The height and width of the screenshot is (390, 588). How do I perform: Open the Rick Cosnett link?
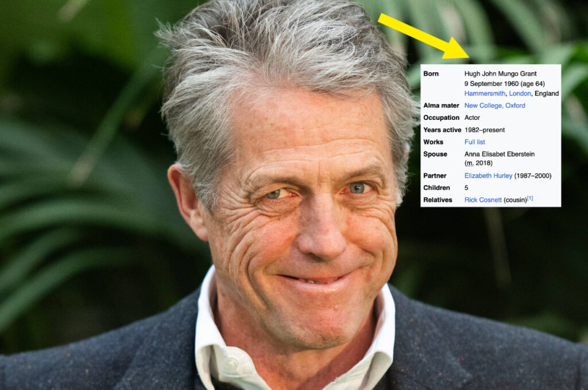483,200
